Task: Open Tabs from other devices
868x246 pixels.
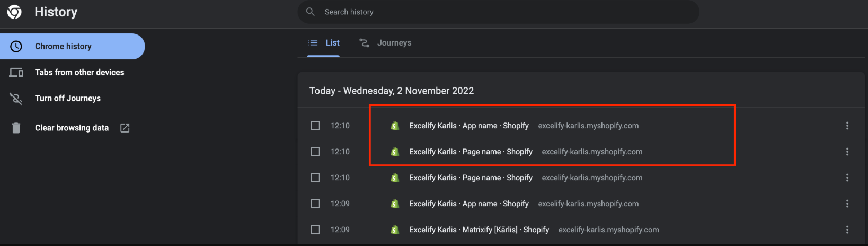Action: 72,73
